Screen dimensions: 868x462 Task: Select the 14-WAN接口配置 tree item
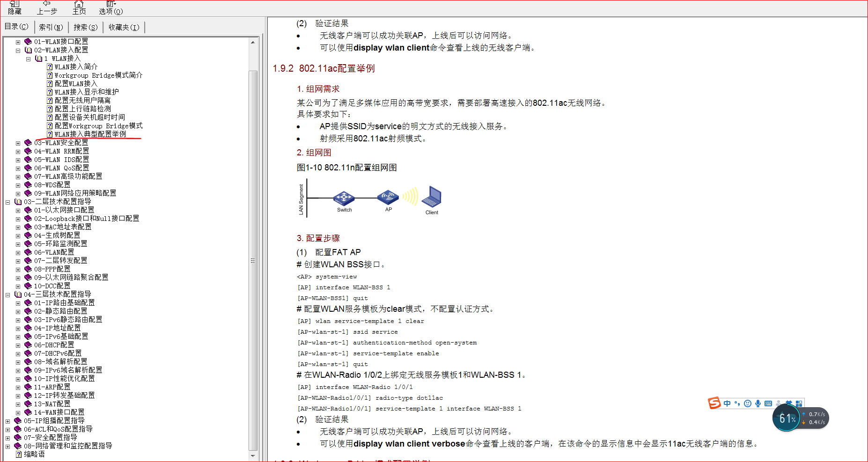[x=59, y=412]
